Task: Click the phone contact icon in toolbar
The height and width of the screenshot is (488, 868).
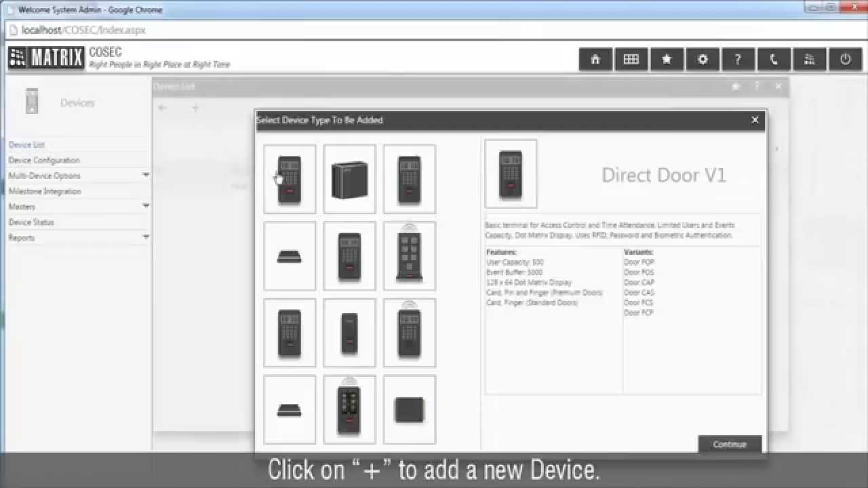Action: pyautogui.click(x=774, y=59)
